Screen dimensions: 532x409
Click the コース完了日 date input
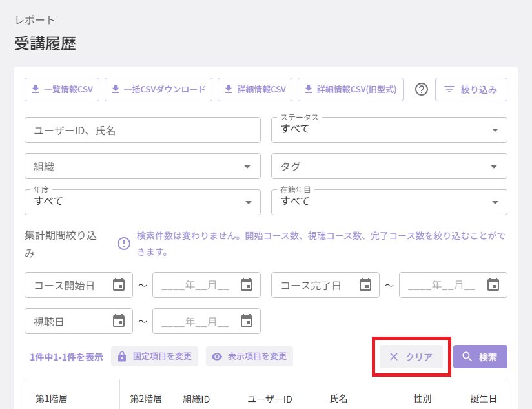tap(325, 285)
